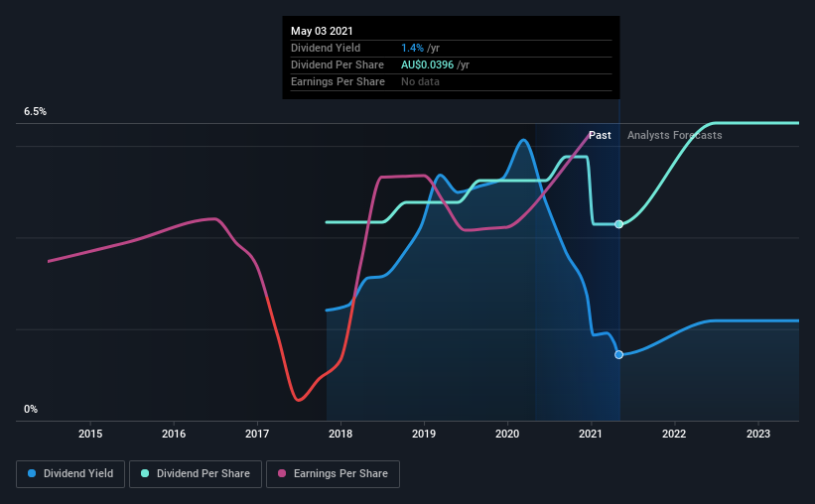
Task: Select the Dividend Yield data point marker
Action: [x=618, y=355]
